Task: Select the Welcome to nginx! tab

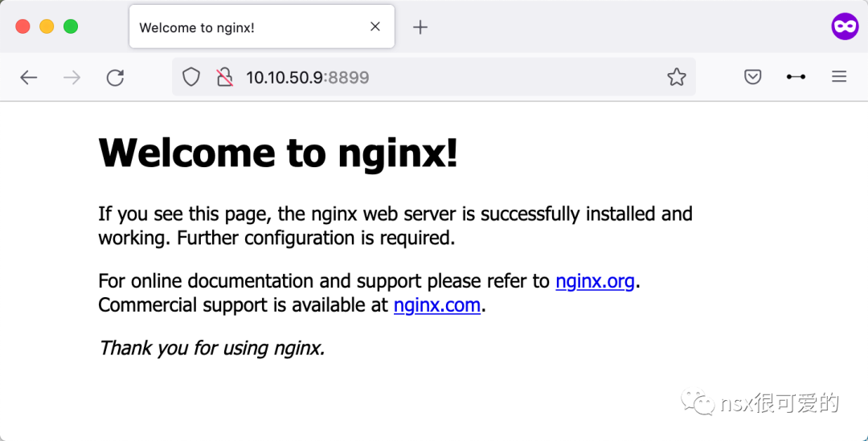Action: tap(262, 27)
